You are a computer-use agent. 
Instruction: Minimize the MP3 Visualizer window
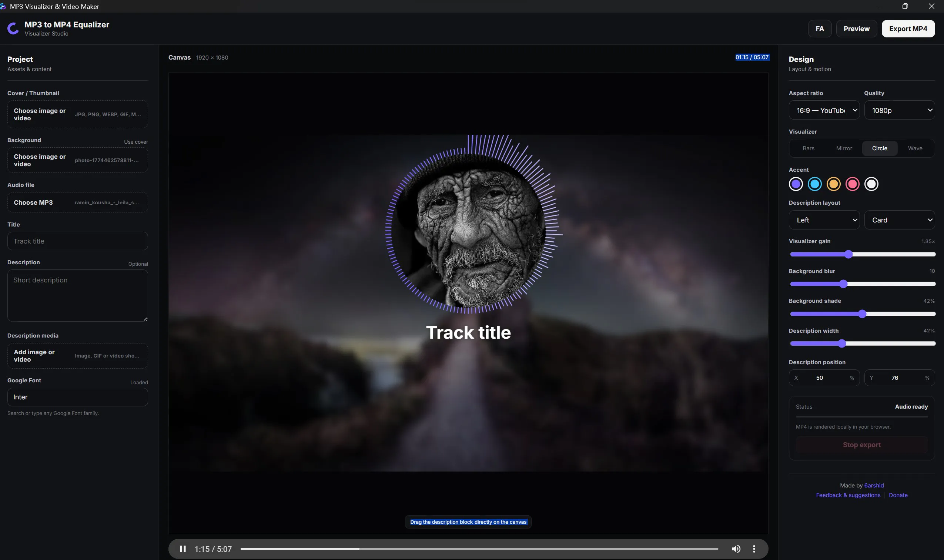[x=880, y=6]
